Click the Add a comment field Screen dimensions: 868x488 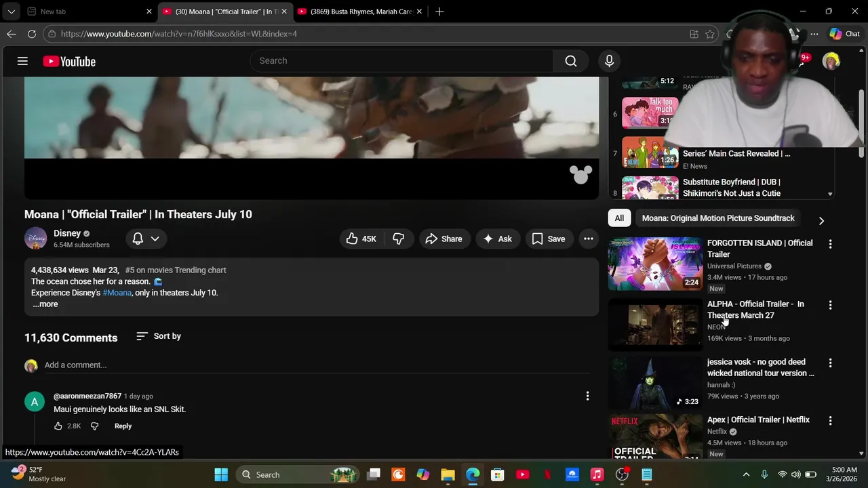317,365
